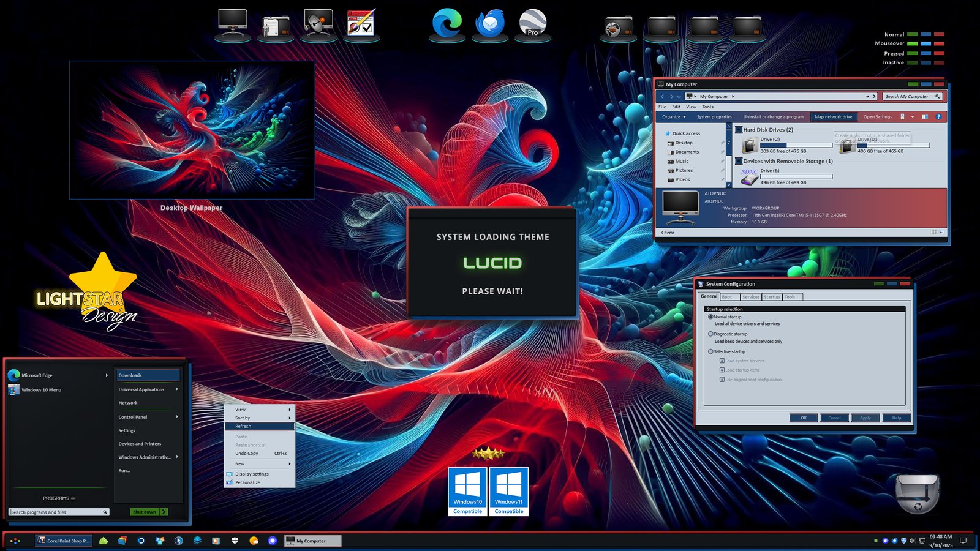
Task: Open shut down options arrow
Action: (164, 512)
